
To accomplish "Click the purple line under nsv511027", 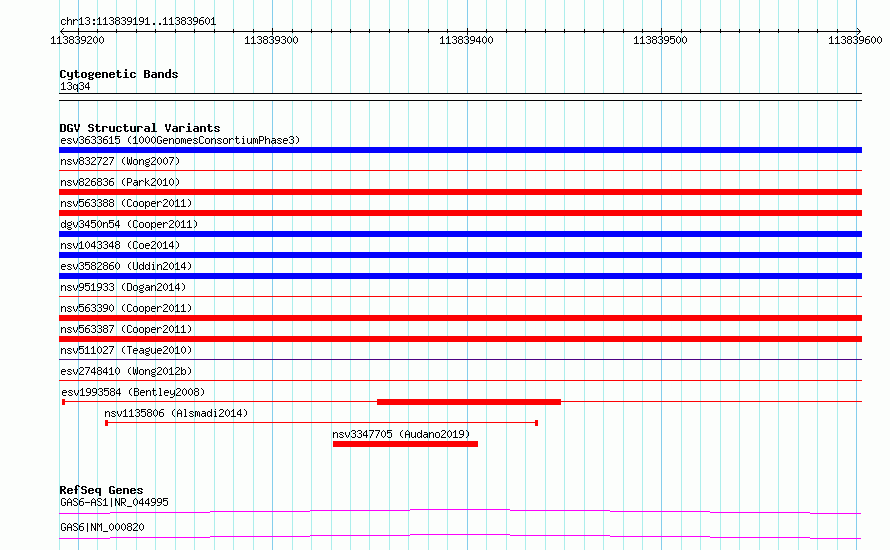I will point(460,359).
